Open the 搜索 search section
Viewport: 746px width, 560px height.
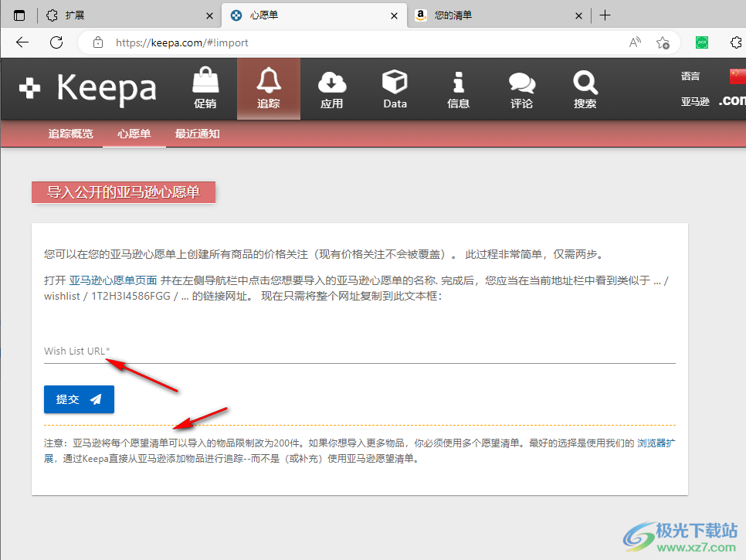585,89
